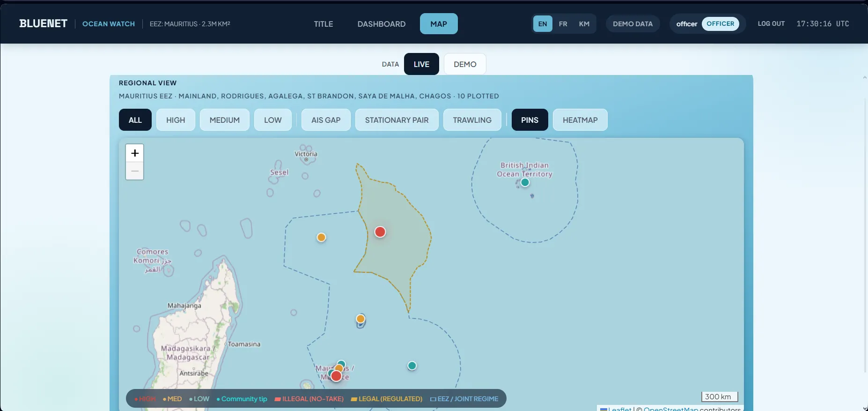Click large red pin at Mauritius

pyautogui.click(x=336, y=376)
